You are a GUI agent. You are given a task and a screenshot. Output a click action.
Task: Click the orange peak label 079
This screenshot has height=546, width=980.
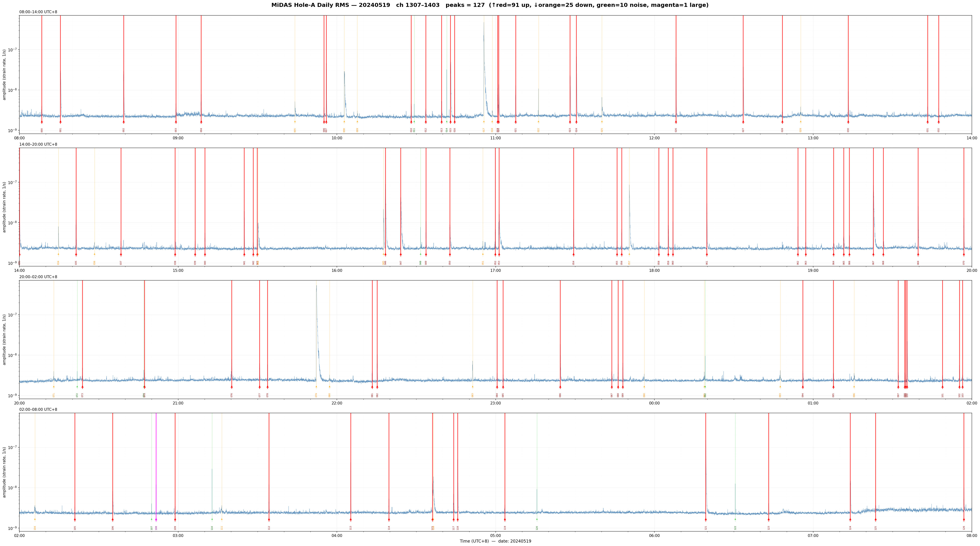[x=316, y=395]
